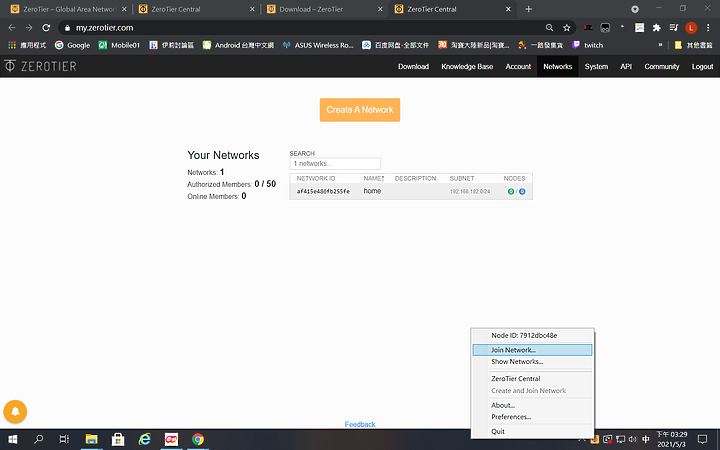Expand the bookmarks overflow chevron

pos(660,45)
